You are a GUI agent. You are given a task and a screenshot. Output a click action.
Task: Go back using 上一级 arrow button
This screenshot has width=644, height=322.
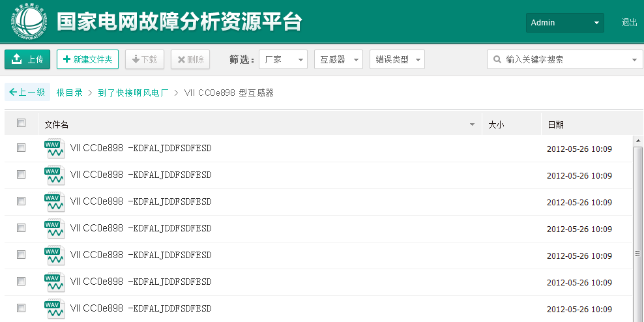(27, 93)
